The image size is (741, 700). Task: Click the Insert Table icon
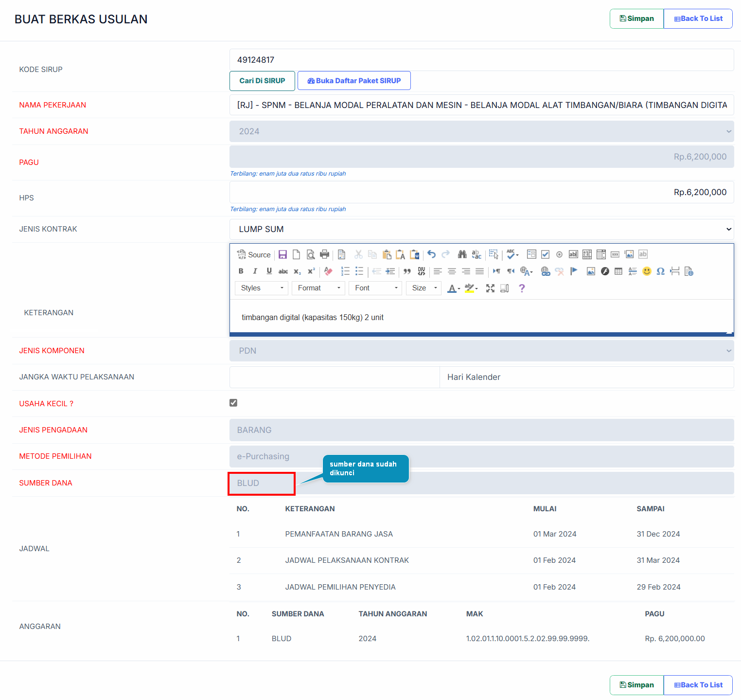pos(618,271)
